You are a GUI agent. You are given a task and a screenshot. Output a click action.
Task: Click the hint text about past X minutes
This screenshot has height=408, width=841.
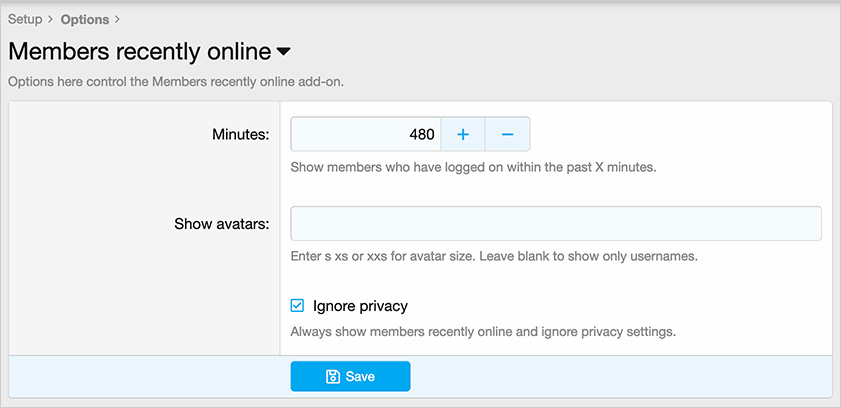click(473, 167)
